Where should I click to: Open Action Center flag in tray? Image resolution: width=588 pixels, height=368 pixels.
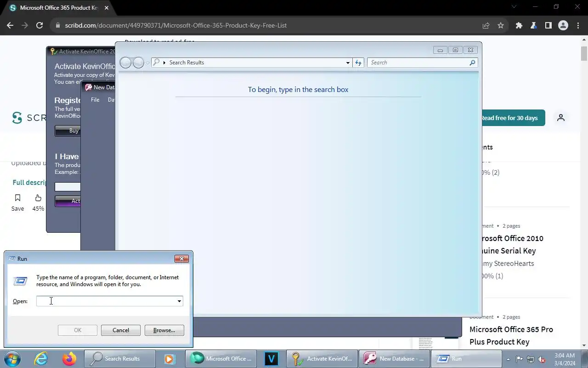pyautogui.click(x=519, y=359)
